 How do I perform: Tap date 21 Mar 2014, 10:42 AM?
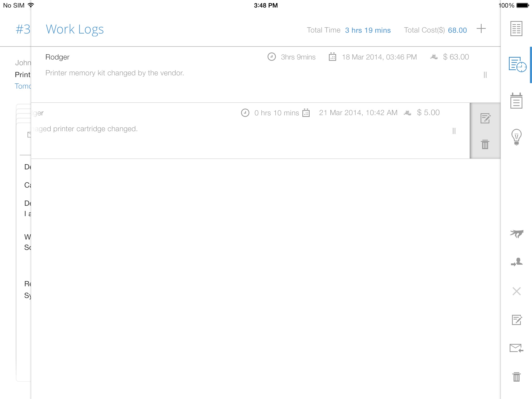[x=358, y=112]
